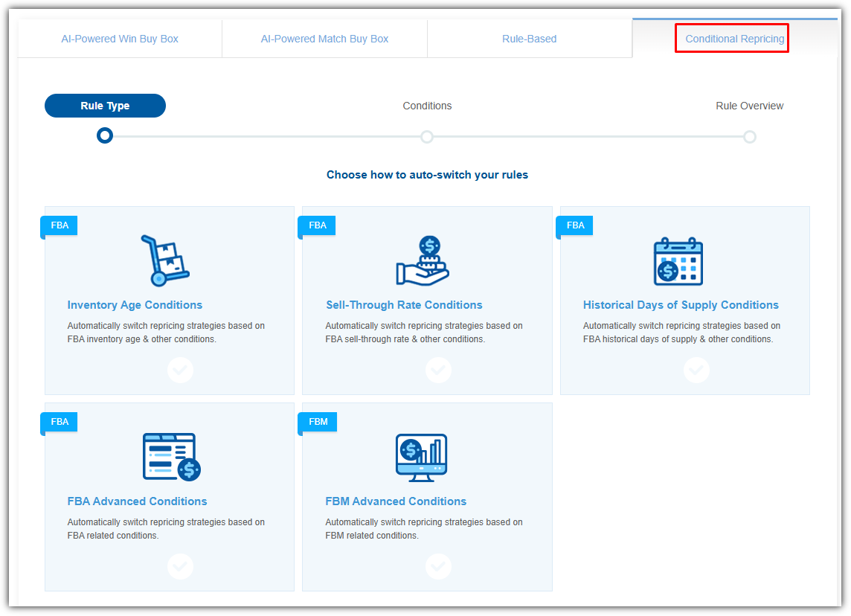Viewport: 851px width, 616px height.
Task: Open the FBM Advanced Conditions title
Action: 396,501
